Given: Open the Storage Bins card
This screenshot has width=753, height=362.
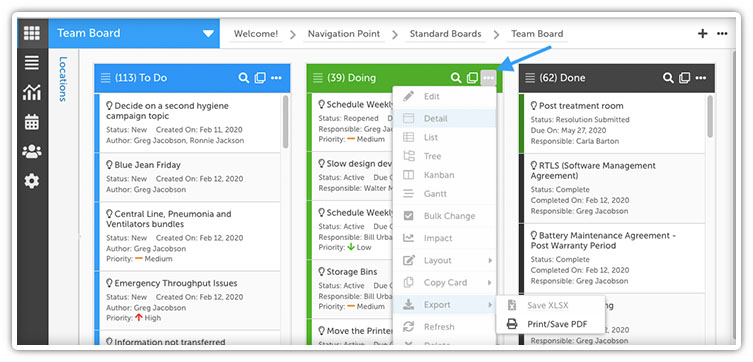Looking at the screenshot, I should (x=350, y=289).
